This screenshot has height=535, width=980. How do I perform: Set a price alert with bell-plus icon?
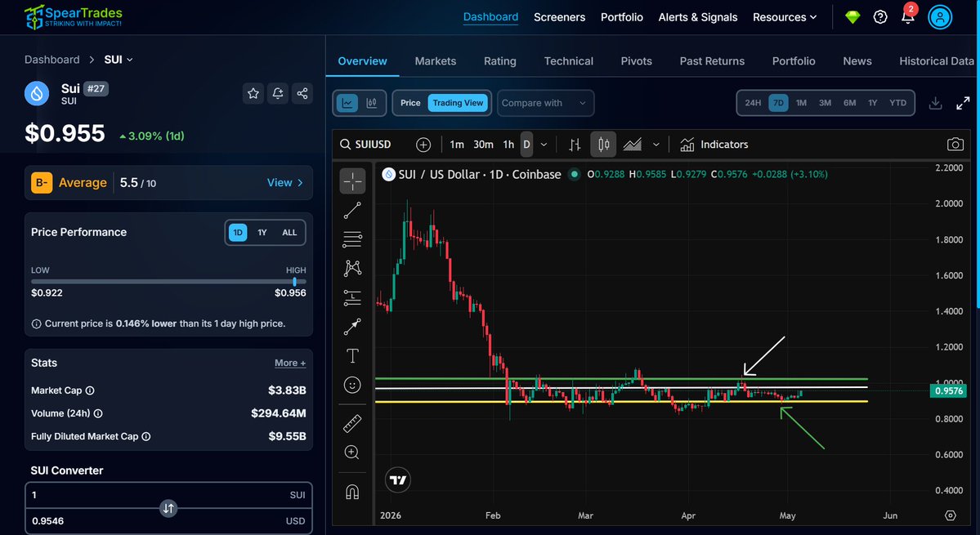coord(278,94)
